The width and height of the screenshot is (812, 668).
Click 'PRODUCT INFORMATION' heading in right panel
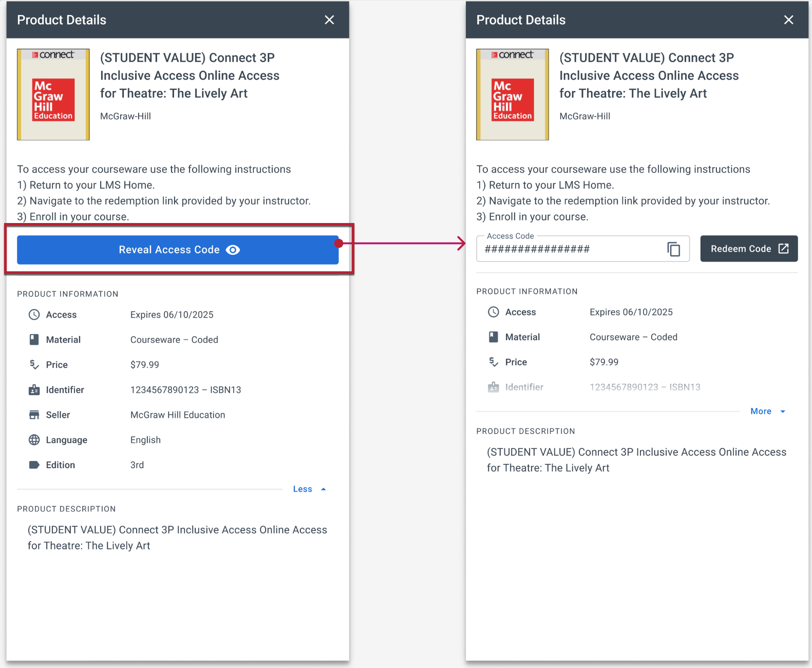[527, 291]
